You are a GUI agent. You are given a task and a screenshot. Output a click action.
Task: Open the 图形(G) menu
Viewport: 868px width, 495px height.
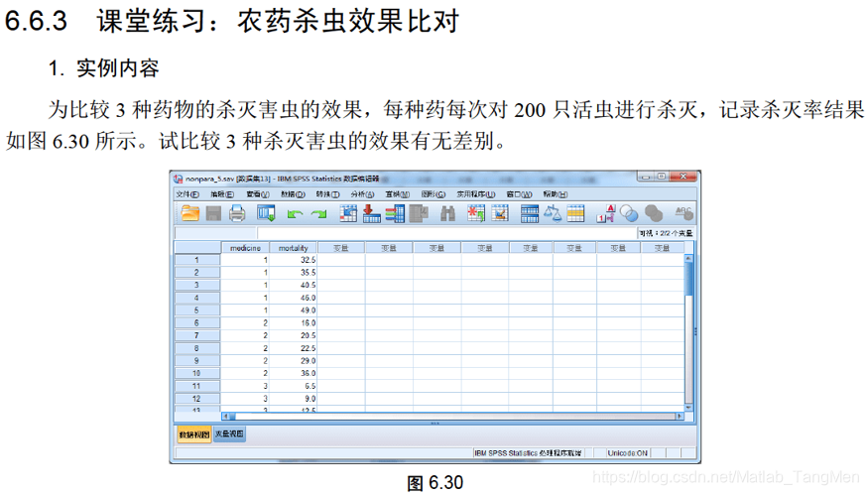click(x=433, y=194)
